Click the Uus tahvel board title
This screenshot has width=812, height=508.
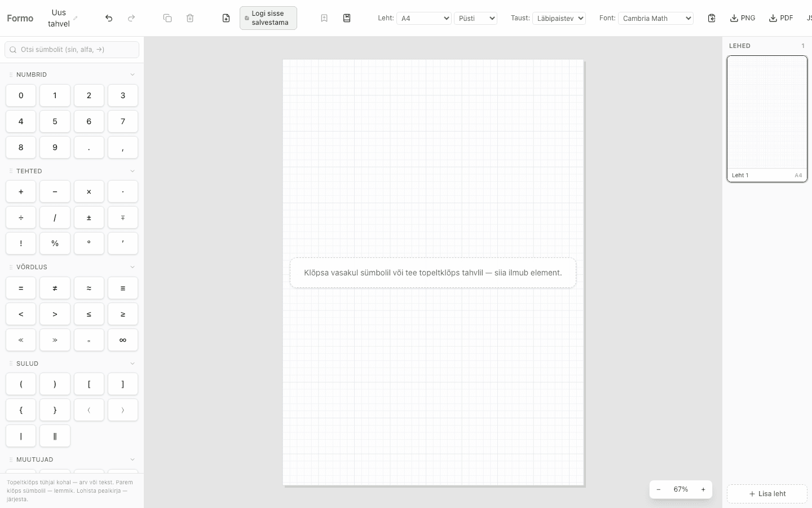[x=59, y=18]
